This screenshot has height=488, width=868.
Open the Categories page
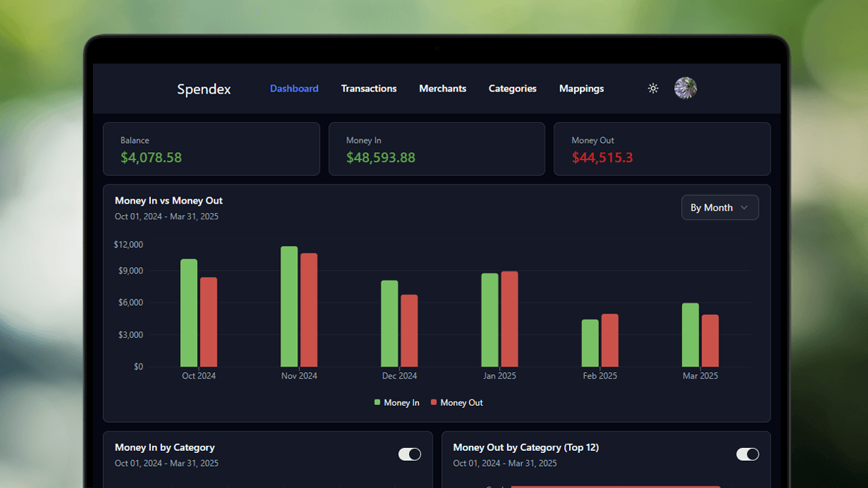tap(513, 89)
